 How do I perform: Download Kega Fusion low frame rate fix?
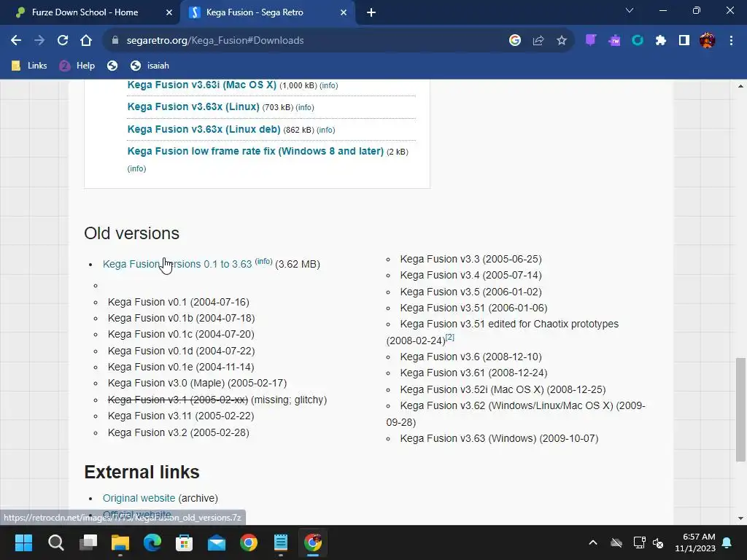pyautogui.click(x=255, y=151)
